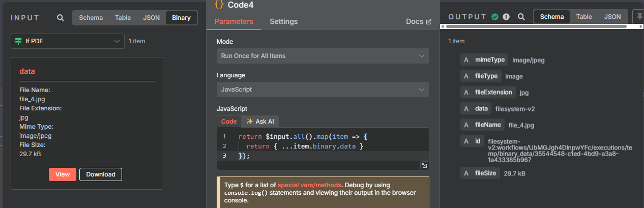Click the green OUTPUT success checkmark
The height and width of the screenshot is (208, 644).
click(x=495, y=17)
